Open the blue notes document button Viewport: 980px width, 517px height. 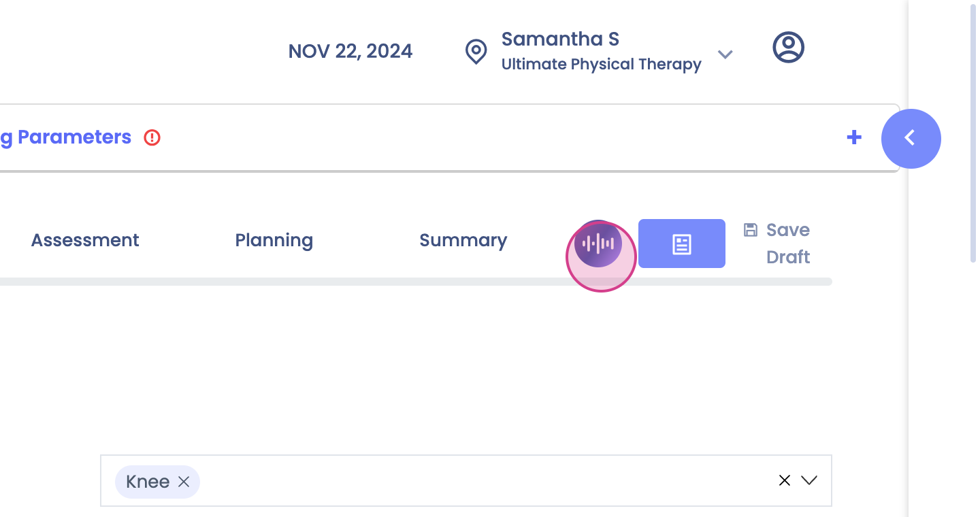pos(682,244)
